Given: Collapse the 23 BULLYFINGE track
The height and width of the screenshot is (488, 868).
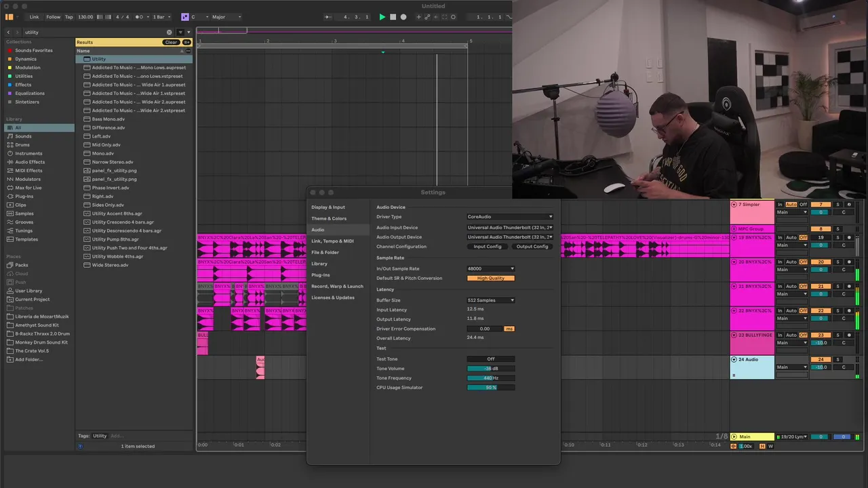Looking at the screenshot, I should [x=734, y=335].
